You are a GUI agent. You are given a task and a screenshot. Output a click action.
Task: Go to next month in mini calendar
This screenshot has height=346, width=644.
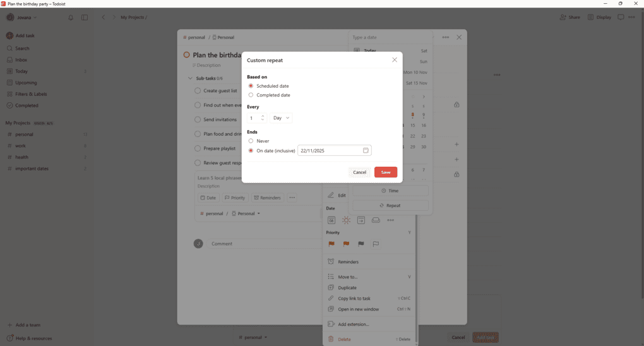pos(424,97)
